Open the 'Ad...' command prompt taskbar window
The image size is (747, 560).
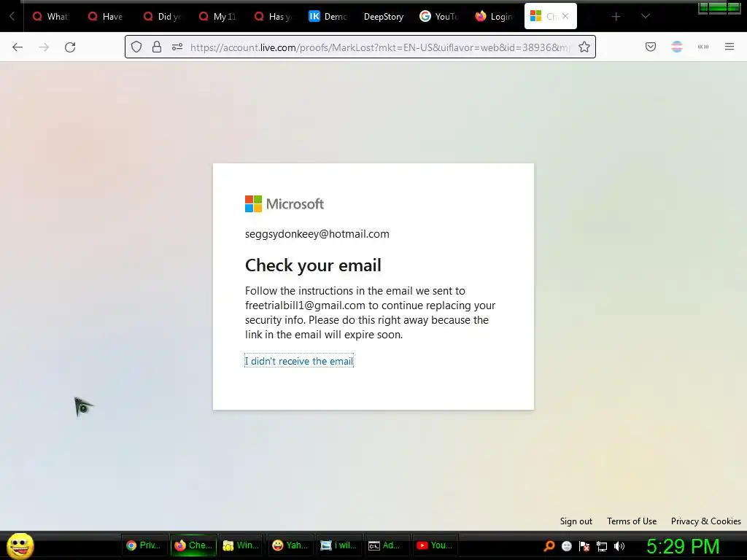tap(387, 545)
